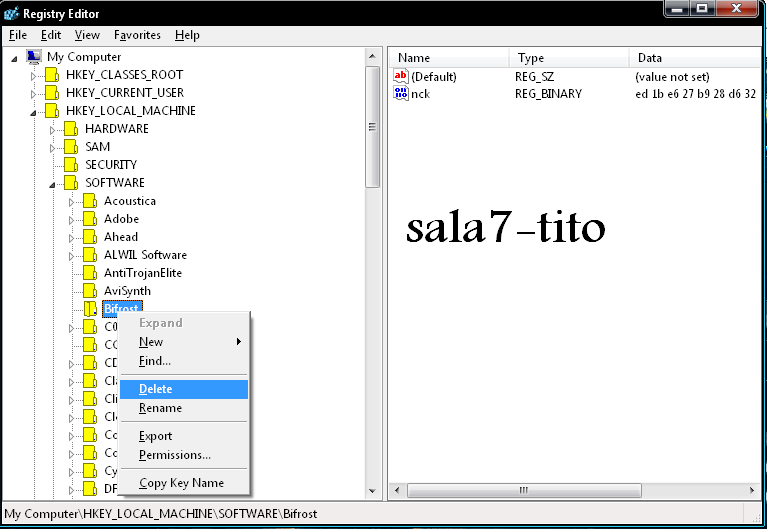Expand the Acoustica key
Image resolution: width=767 pixels, height=529 pixels.
[x=71, y=202]
